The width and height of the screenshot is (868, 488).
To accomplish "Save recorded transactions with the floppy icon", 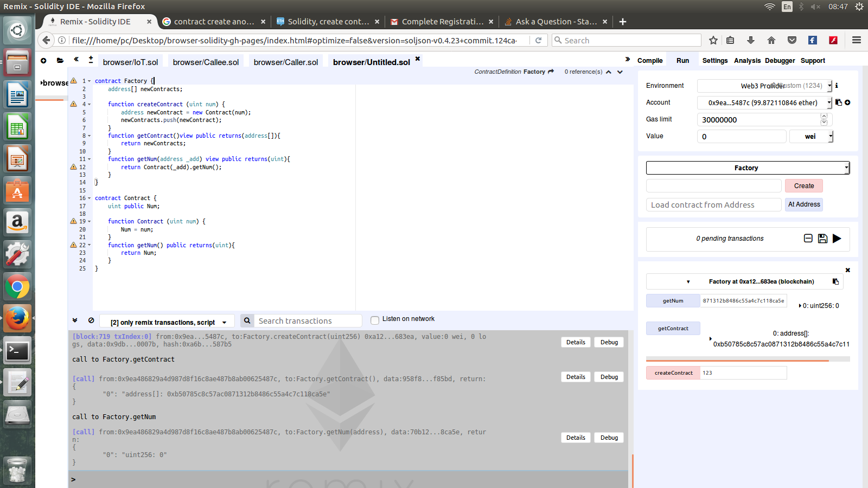I will [822, 238].
